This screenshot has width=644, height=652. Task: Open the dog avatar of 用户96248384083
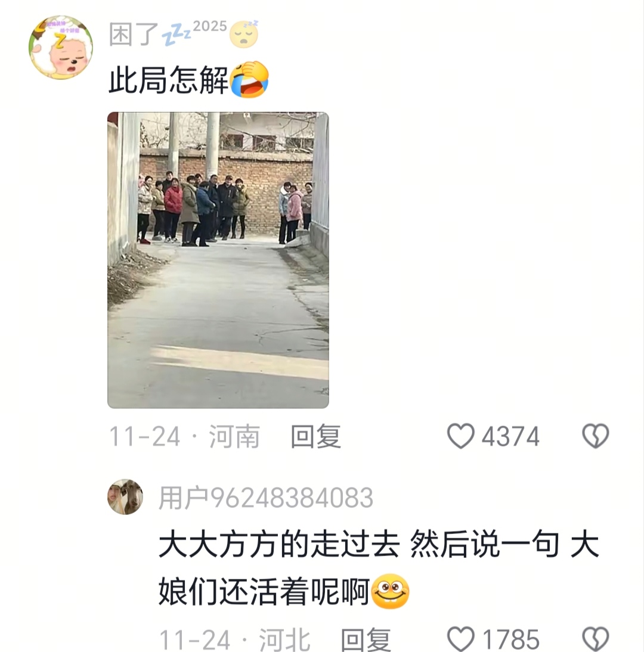coord(125,497)
